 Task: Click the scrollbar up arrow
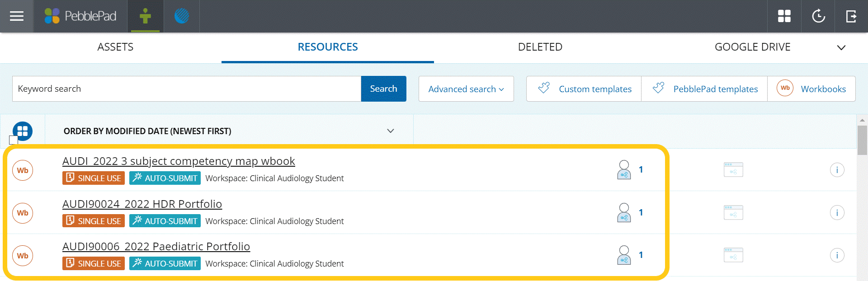(x=862, y=120)
